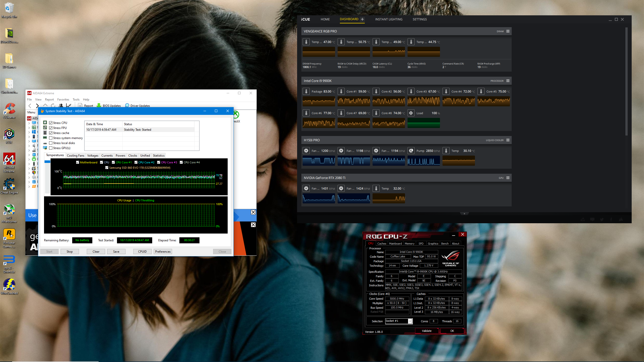
Task: Enable Stress system memory checkbox
Action: (51, 138)
